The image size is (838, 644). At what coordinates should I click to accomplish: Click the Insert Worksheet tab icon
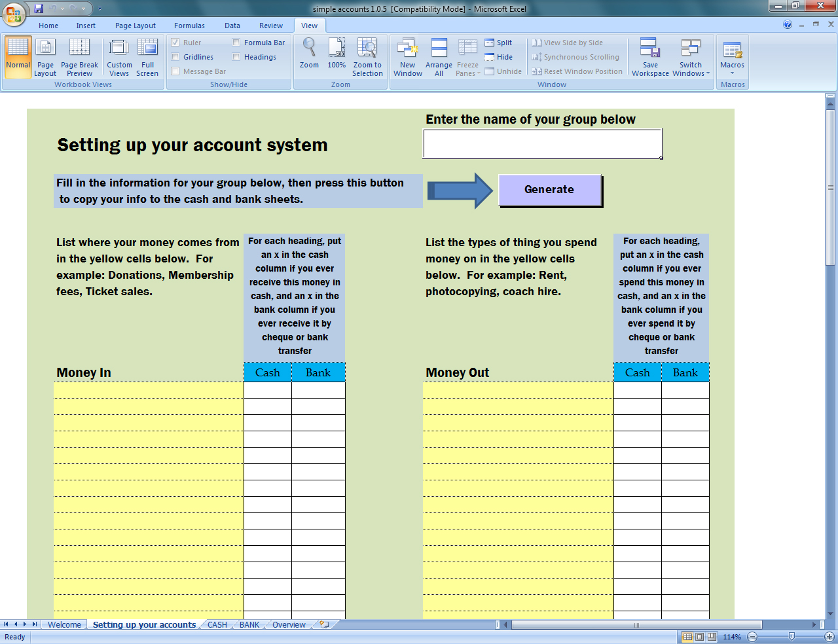point(324,624)
